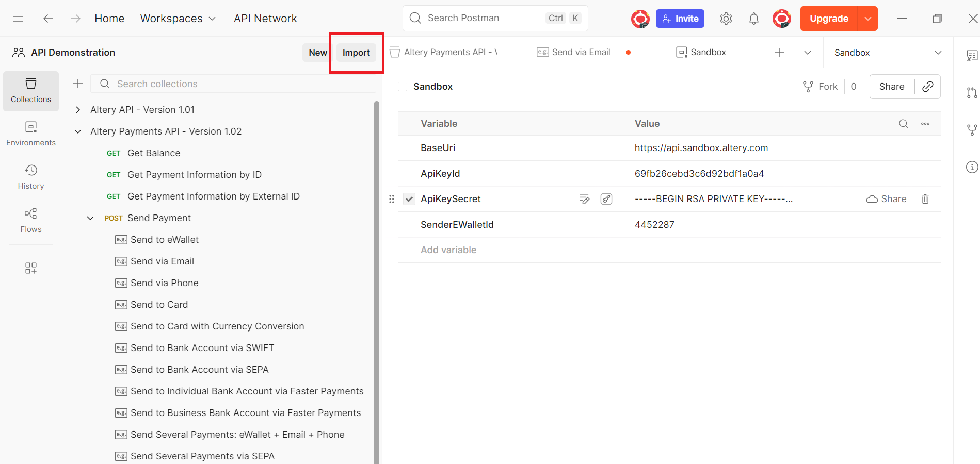
Task: Click the Search collections field
Action: [x=233, y=84]
